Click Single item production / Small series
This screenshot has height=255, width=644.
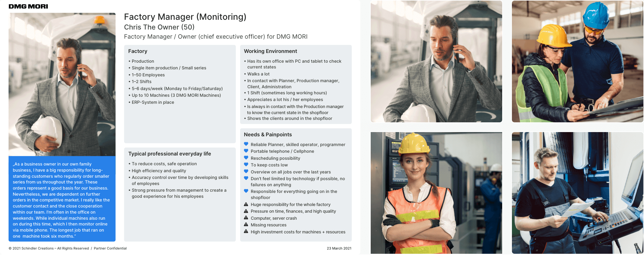click(x=167, y=68)
